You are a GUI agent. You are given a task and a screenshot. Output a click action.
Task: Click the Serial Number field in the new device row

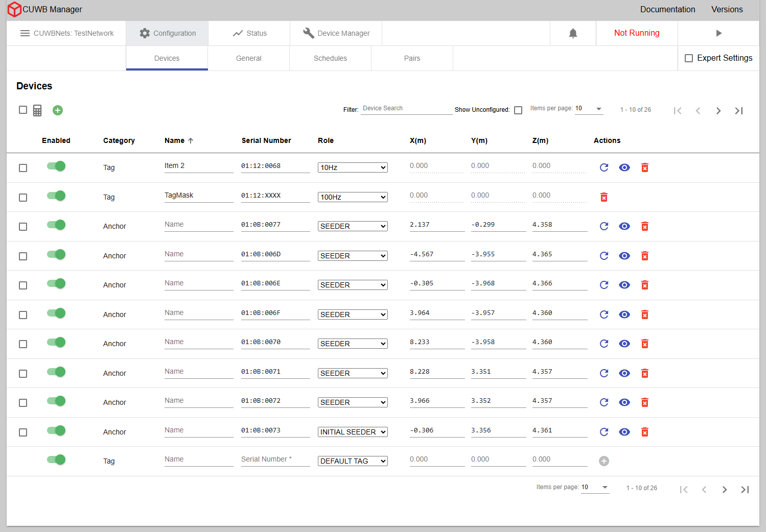point(275,460)
